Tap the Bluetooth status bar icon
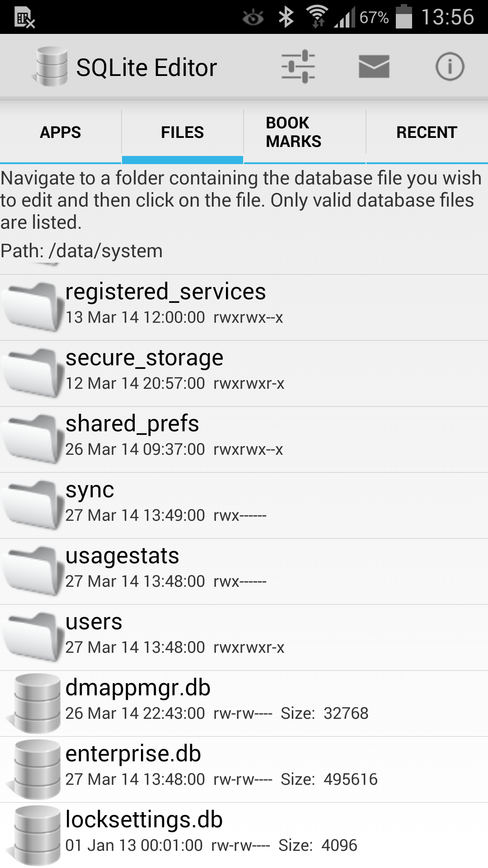This screenshot has width=488, height=868. (x=286, y=18)
